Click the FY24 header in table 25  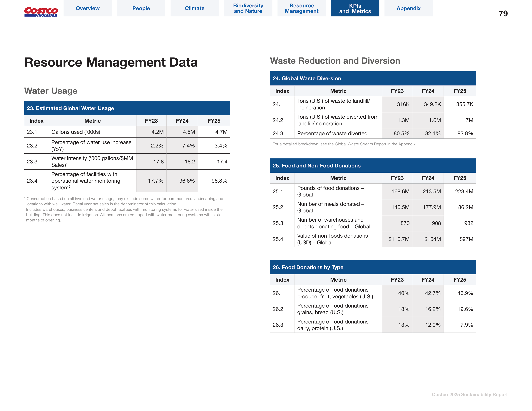tap(428, 178)
